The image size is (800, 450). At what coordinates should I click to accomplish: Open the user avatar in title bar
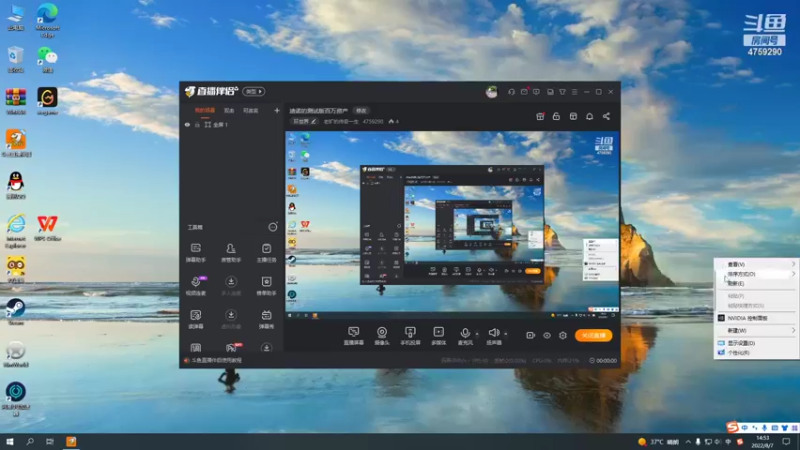pos(491,92)
